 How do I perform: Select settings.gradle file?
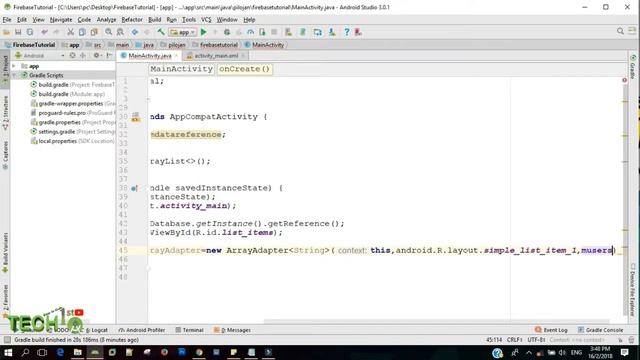click(73, 131)
